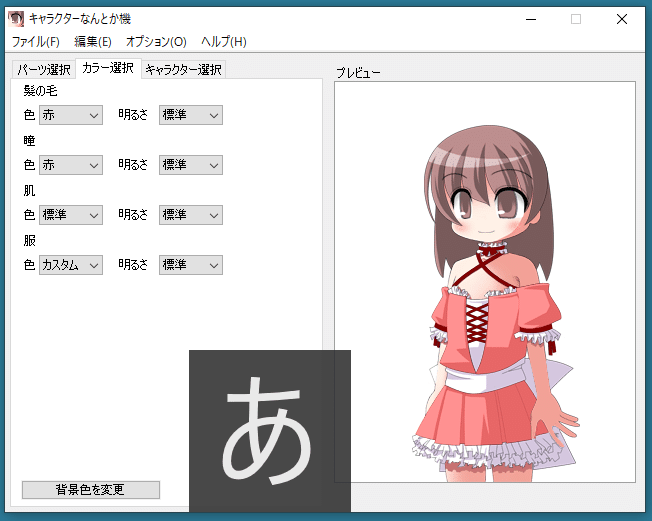
Task: Open the 服 色 カスタム dropdown
Action: 71,265
